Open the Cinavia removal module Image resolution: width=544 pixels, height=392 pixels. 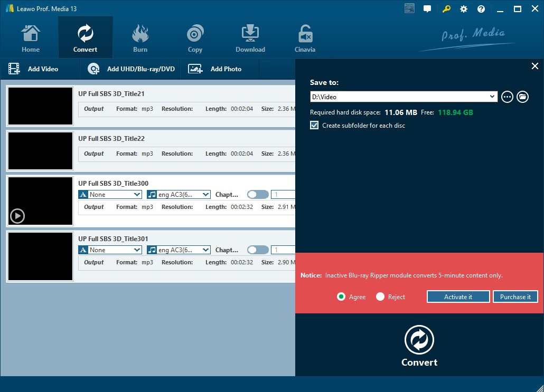tap(305, 38)
